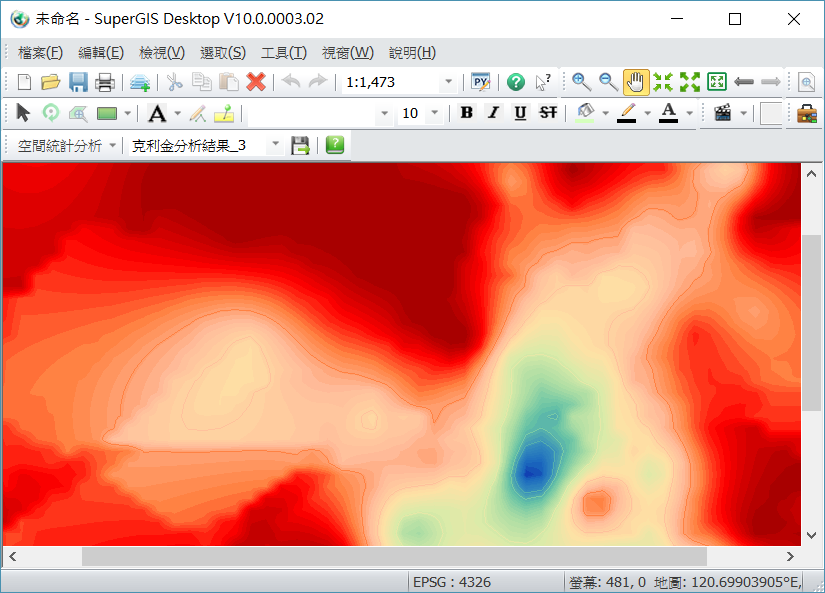Open the Python script console
This screenshot has height=593, width=825.
point(482,82)
